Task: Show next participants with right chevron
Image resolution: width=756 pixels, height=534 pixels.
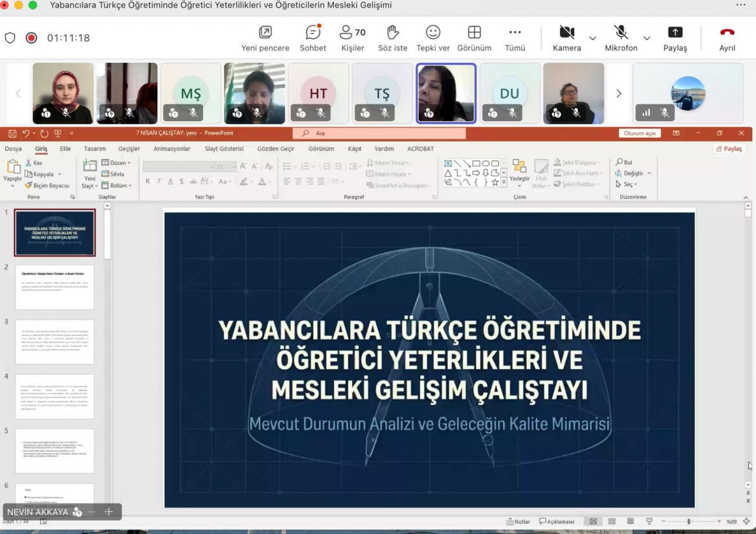Action: (x=619, y=93)
